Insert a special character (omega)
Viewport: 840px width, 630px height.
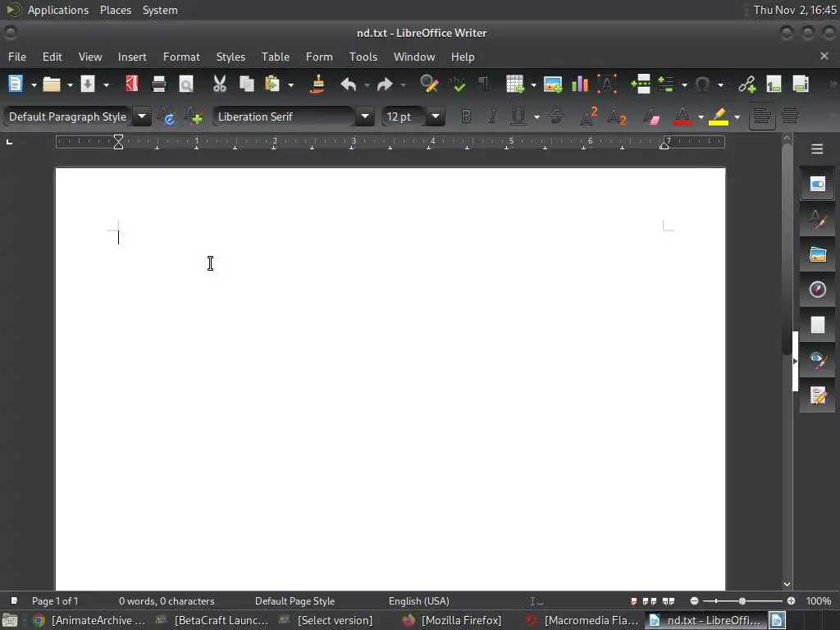click(x=702, y=84)
